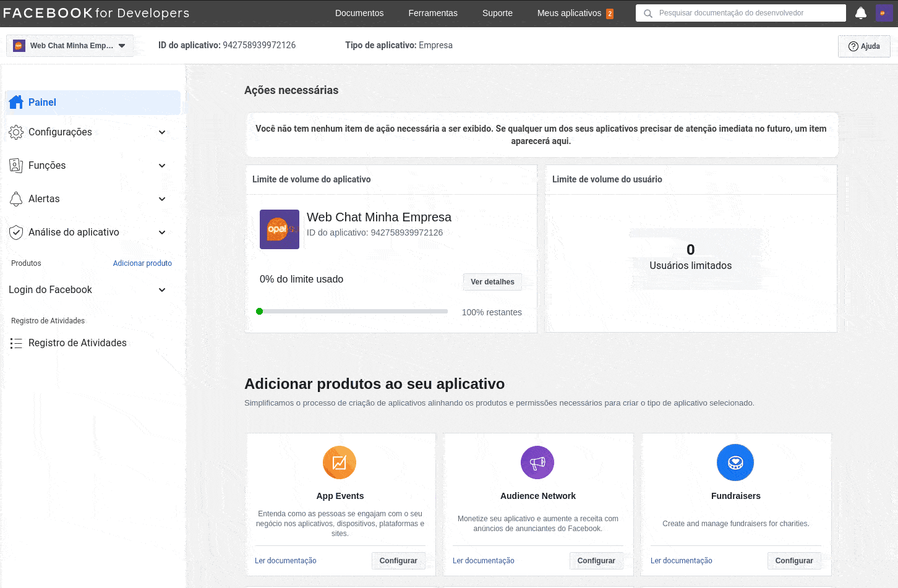Click the notifications bell icon
Screen dimensions: 898x588
point(860,13)
